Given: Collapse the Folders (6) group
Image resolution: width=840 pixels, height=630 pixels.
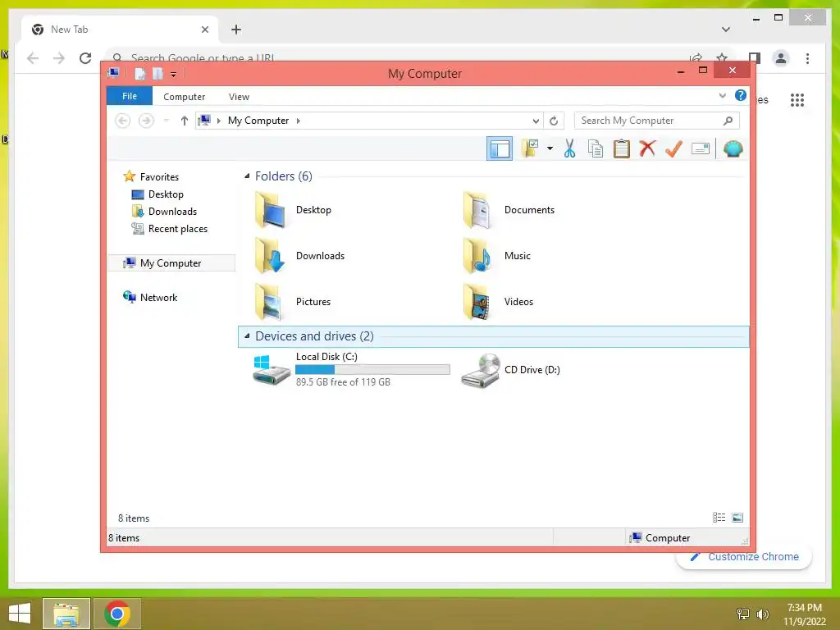Looking at the screenshot, I should (x=247, y=176).
